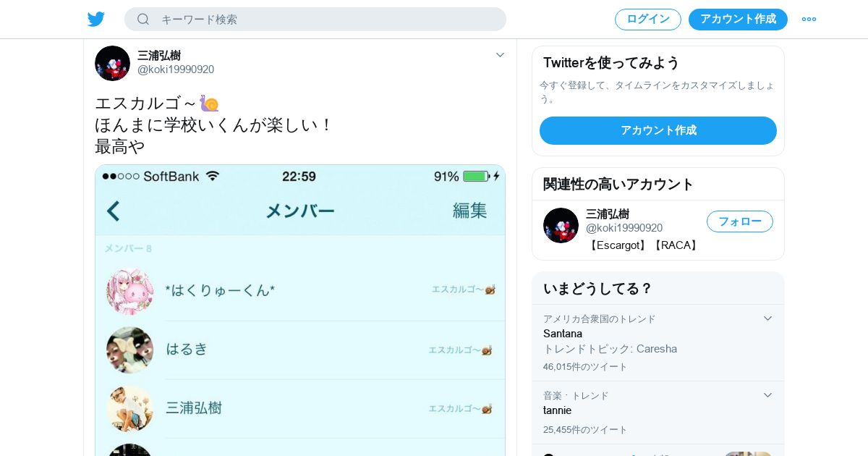The width and height of the screenshot is (868, 456).
Task: Click フォロー button for 三浦弘樹
Action: [740, 221]
